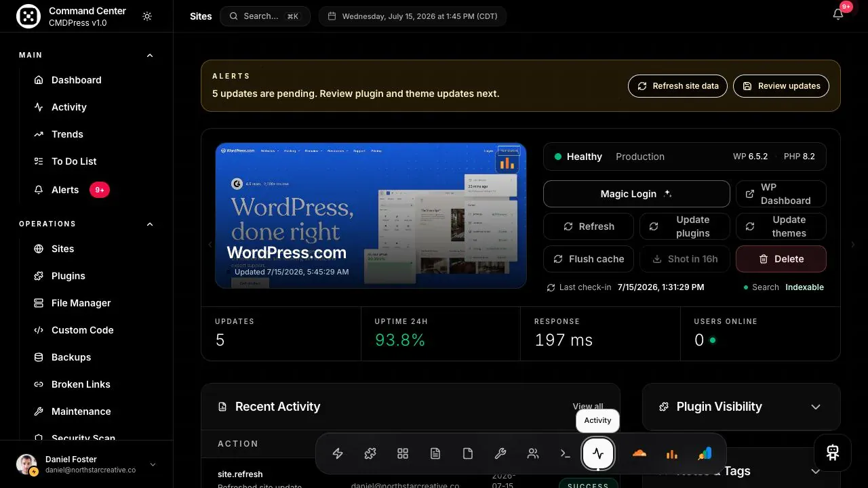Collapse the MAIN sidebar section

[x=150, y=56]
